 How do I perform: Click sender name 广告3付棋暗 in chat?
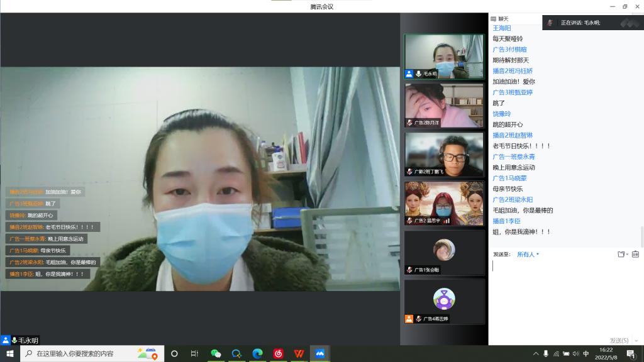509,49
